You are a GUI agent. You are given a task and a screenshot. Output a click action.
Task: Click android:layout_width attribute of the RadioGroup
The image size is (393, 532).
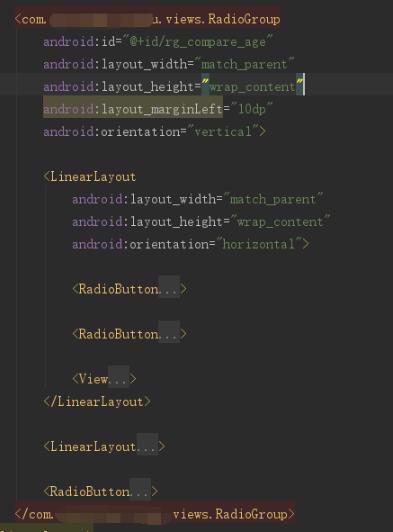[115, 64]
